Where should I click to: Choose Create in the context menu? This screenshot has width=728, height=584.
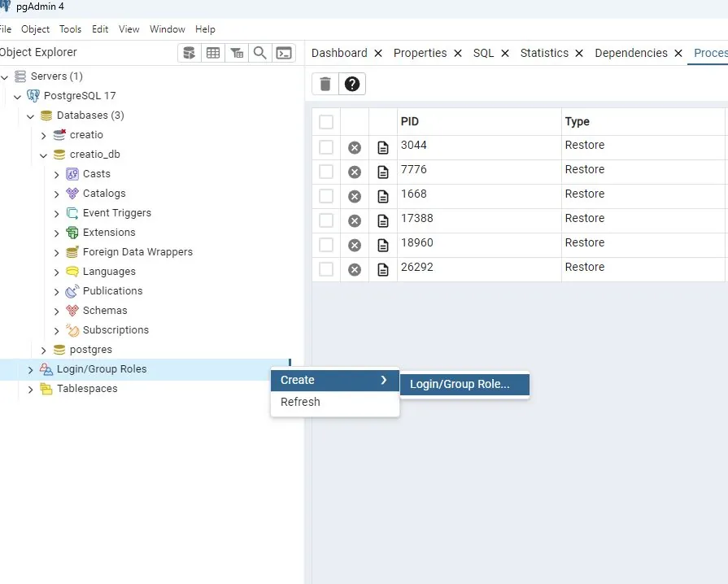click(335, 380)
